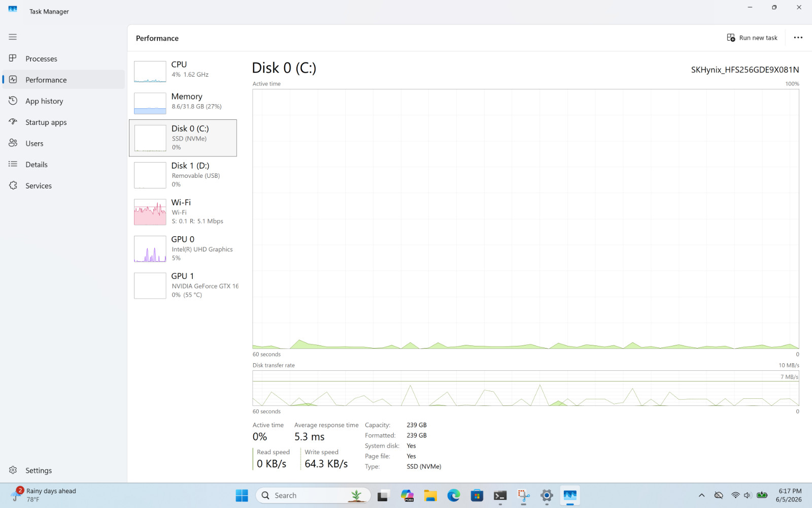The width and height of the screenshot is (812, 508).
Task: Click the 0 KB/s read speed value
Action: 272,464
